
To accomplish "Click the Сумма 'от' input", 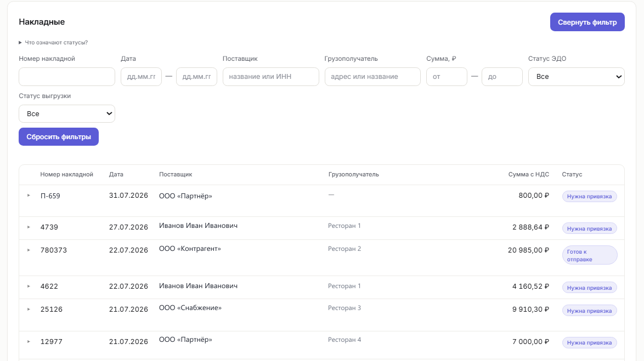I will pyautogui.click(x=447, y=77).
